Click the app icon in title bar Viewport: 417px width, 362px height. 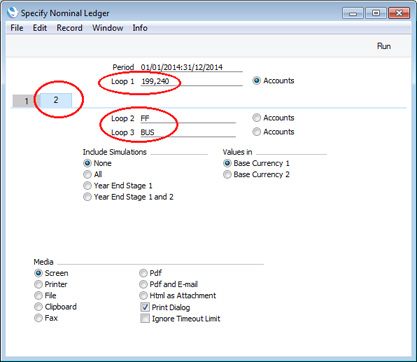12,13
